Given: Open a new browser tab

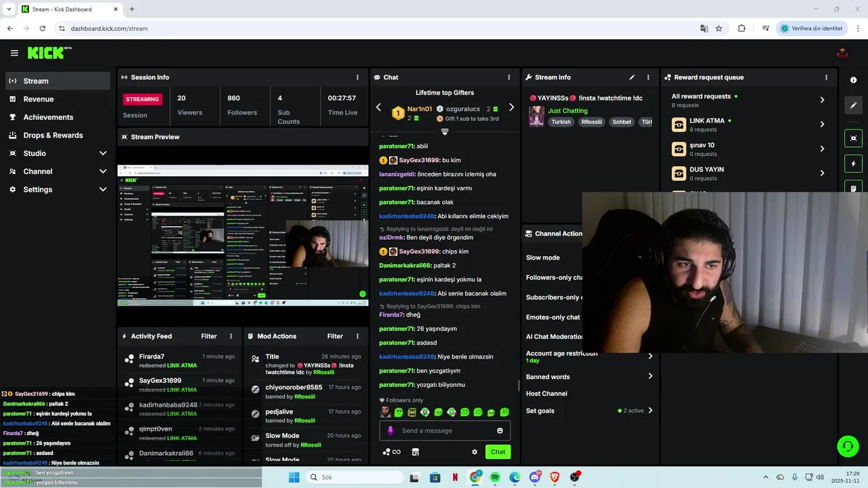Looking at the screenshot, I should pyautogui.click(x=132, y=9).
